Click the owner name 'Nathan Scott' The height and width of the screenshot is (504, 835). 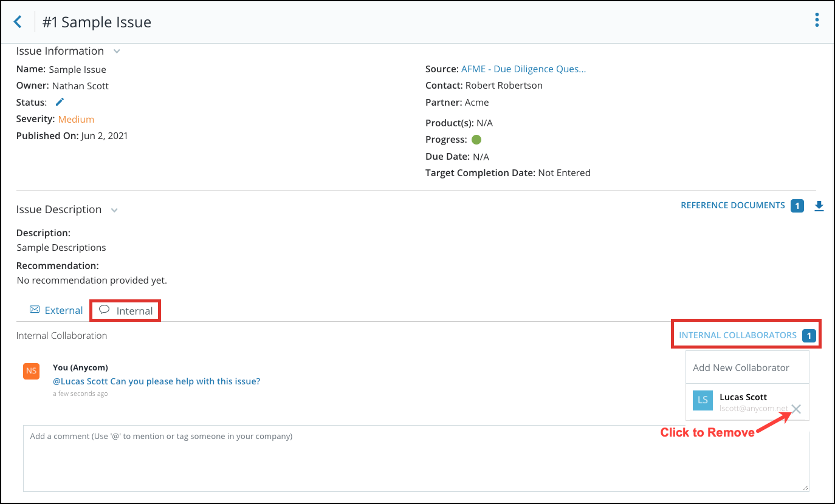(x=80, y=86)
